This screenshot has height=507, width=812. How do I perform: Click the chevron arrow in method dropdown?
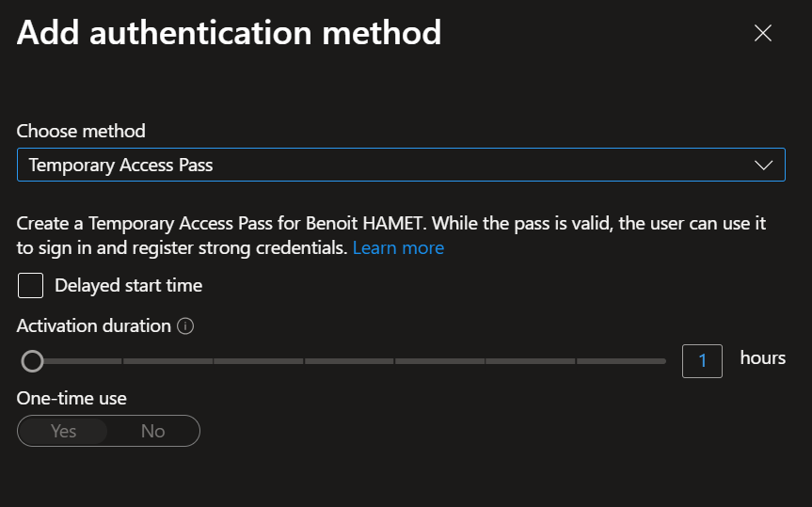pos(763,166)
